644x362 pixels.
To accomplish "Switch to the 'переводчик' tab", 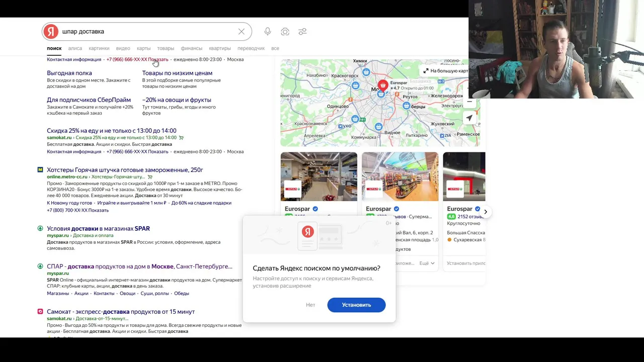I will (x=251, y=48).
